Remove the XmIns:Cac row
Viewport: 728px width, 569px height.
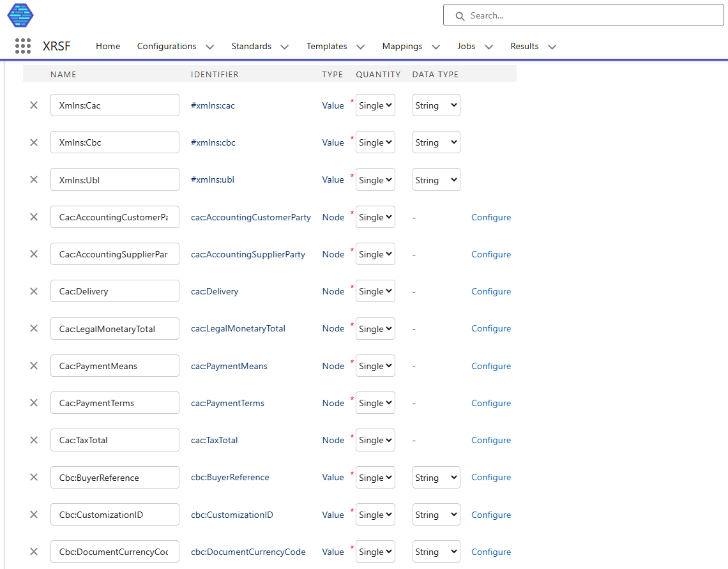(x=34, y=105)
